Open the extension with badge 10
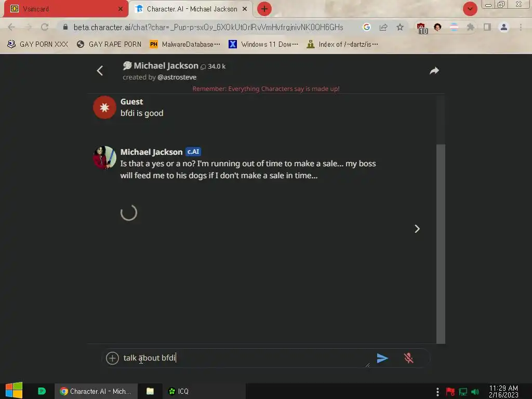 [x=422, y=28]
